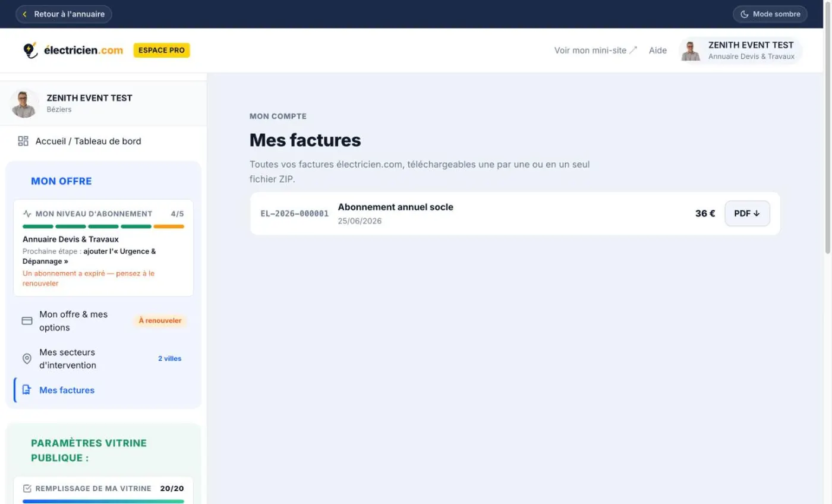
Task: Click the Prochaine étape Urgence & Dépannage text
Action: click(89, 256)
